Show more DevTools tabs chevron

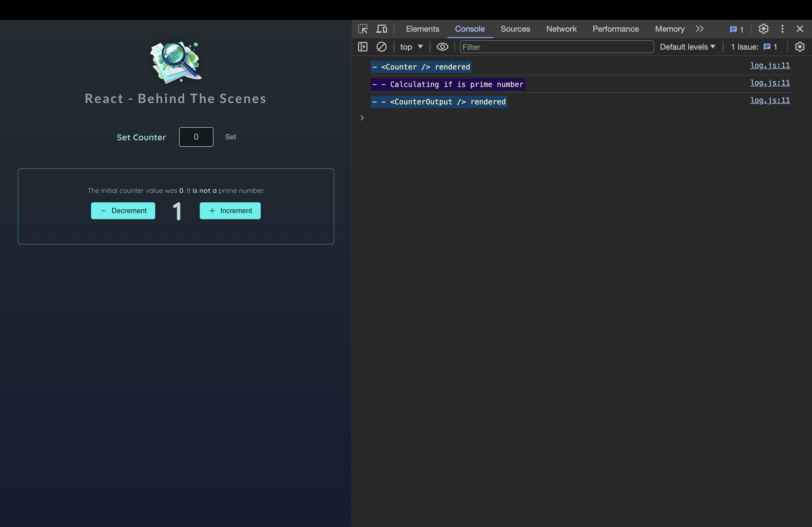(x=699, y=29)
